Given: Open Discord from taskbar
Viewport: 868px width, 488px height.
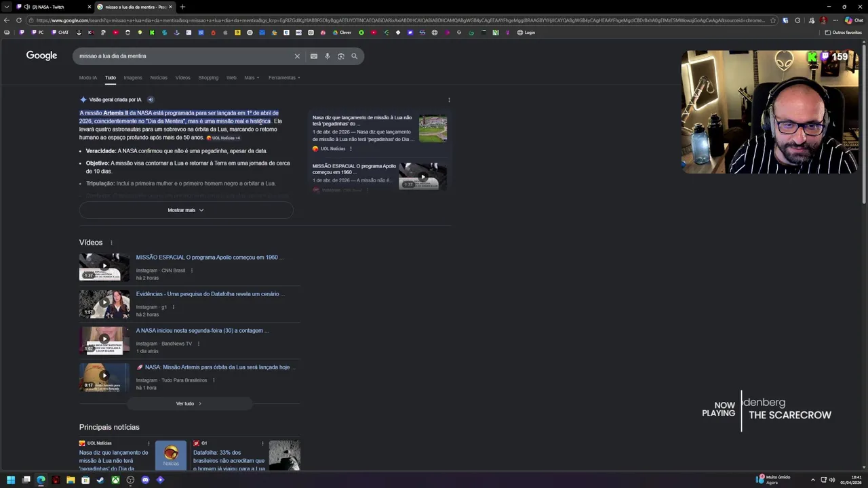Looking at the screenshot, I should pyautogui.click(x=145, y=480).
